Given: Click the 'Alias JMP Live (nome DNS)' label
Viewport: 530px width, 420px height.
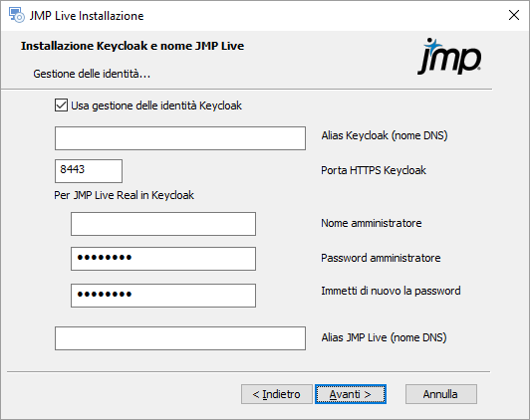Looking at the screenshot, I should 384,337.
